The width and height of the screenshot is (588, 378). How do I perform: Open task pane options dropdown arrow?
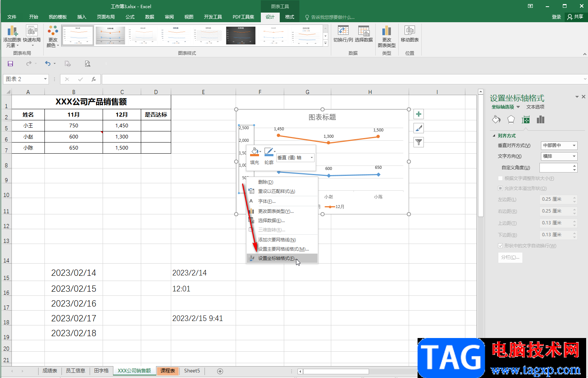[577, 97]
